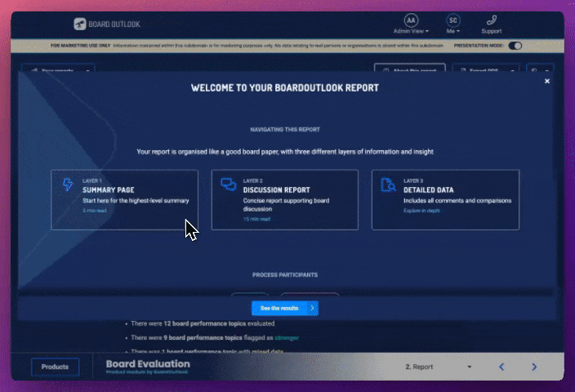Click the Board Evaluation title
The height and width of the screenshot is (392, 575).
148,363
